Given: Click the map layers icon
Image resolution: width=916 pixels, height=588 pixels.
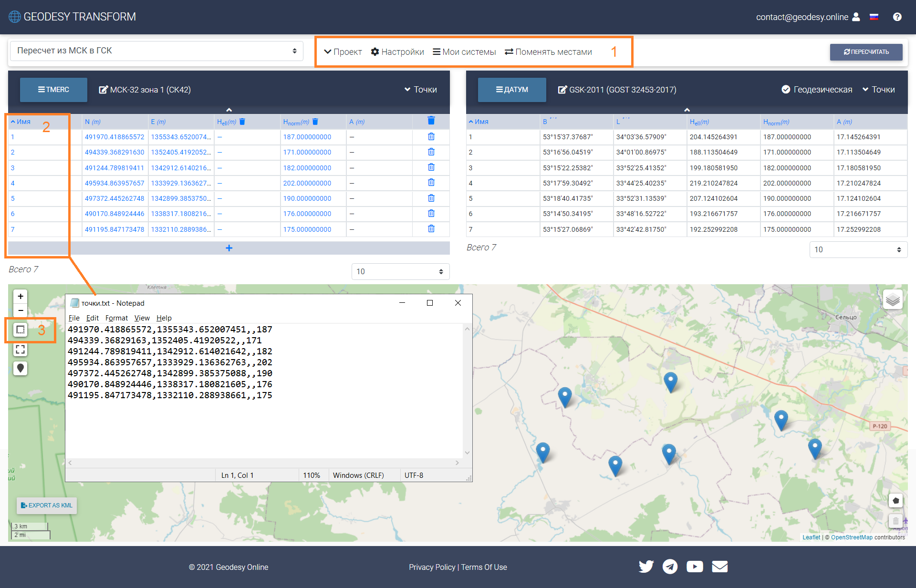Looking at the screenshot, I should tap(892, 300).
